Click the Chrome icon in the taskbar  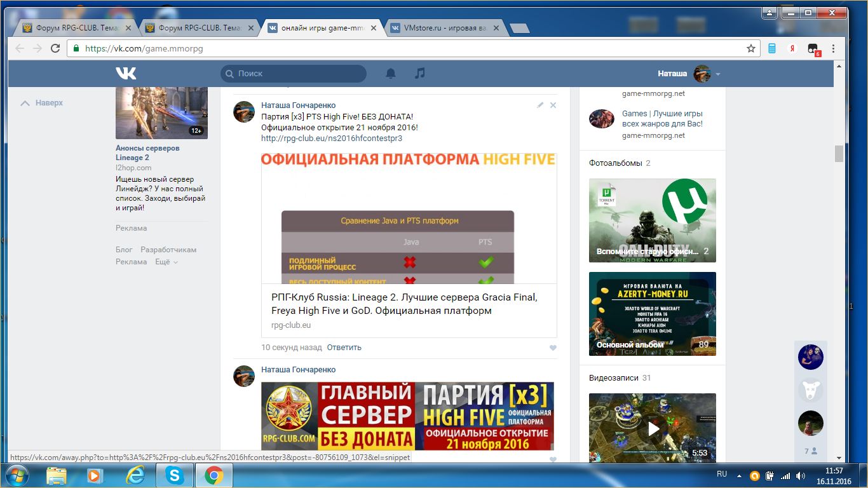(x=214, y=475)
